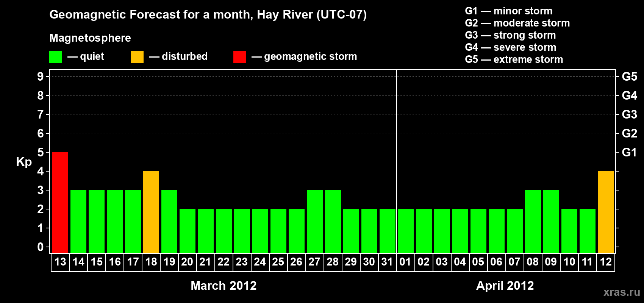The image size is (644, 303).
Task: Click the green bar for April 08
Action: (x=533, y=221)
